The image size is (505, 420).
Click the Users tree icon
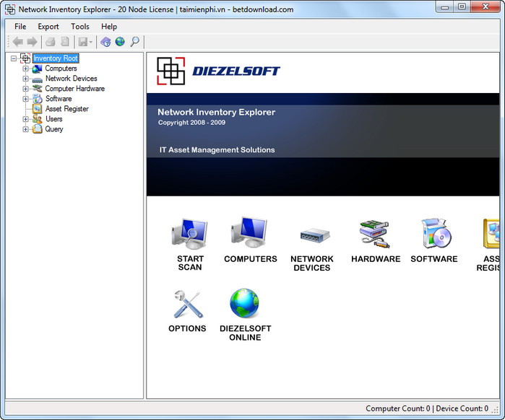[38, 119]
